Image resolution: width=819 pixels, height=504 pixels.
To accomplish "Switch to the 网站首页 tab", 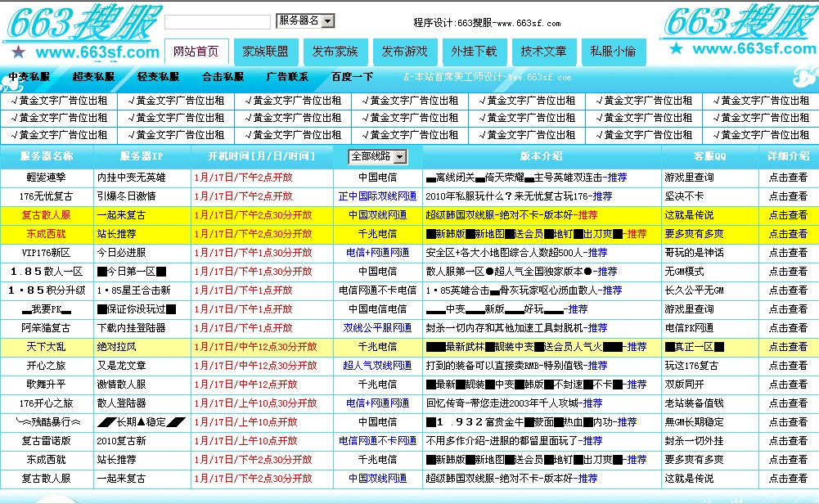I will [196, 52].
